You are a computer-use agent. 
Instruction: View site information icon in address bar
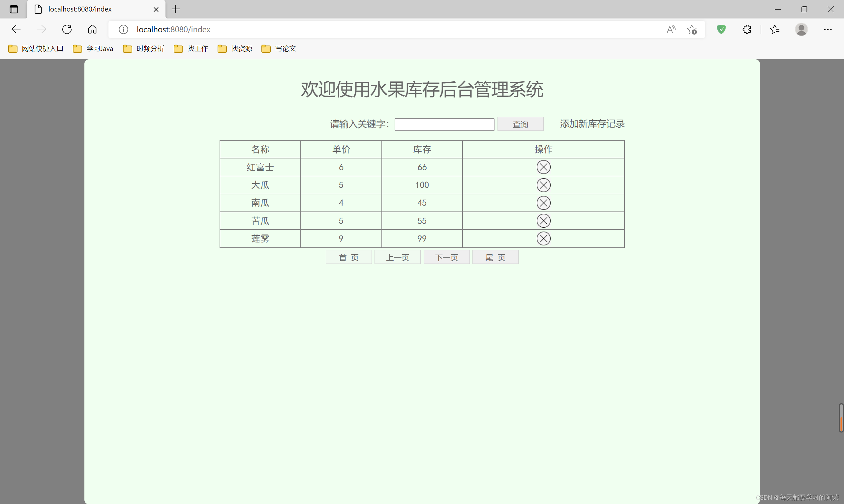(123, 30)
